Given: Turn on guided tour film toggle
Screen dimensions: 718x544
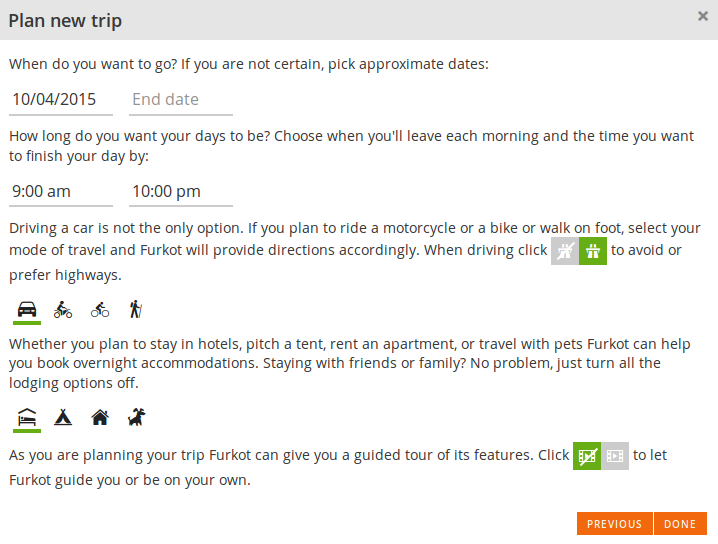Looking at the screenshot, I should tap(615, 456).
